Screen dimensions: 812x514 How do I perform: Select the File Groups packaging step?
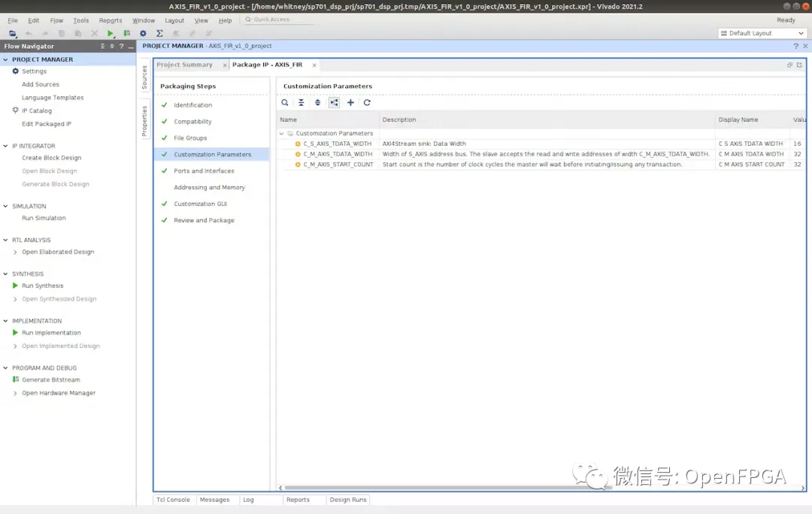tap(190, 138)
